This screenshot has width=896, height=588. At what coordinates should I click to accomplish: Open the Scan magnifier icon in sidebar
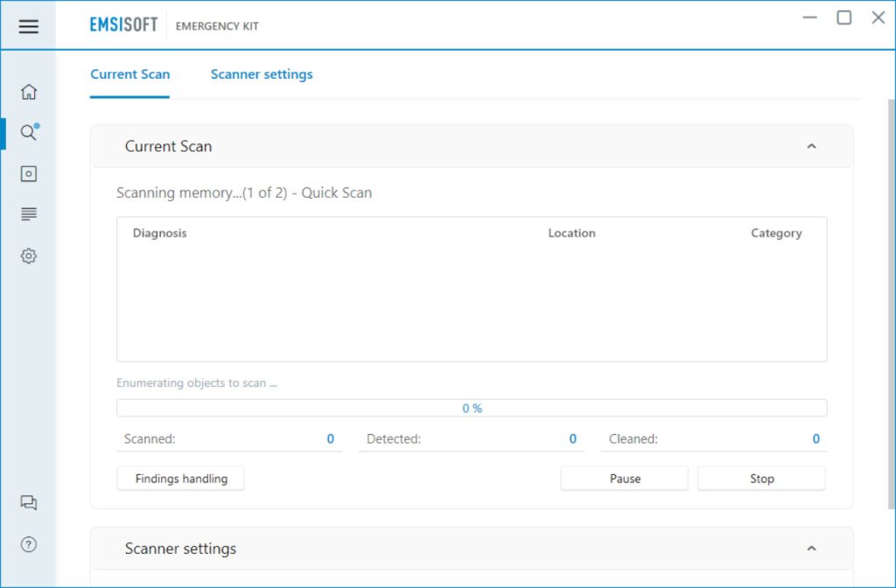(x=29, y=132)
